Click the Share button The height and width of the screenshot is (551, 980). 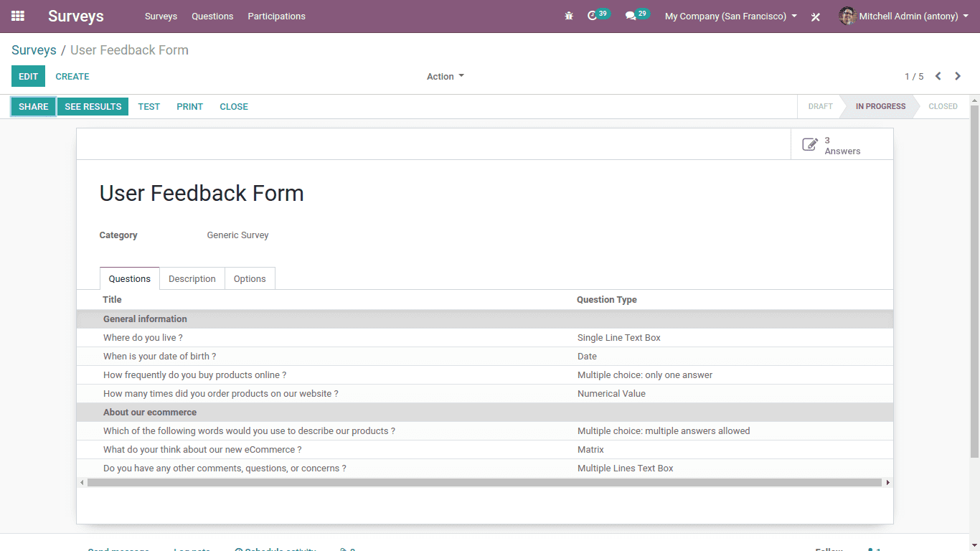coord(34,106)
